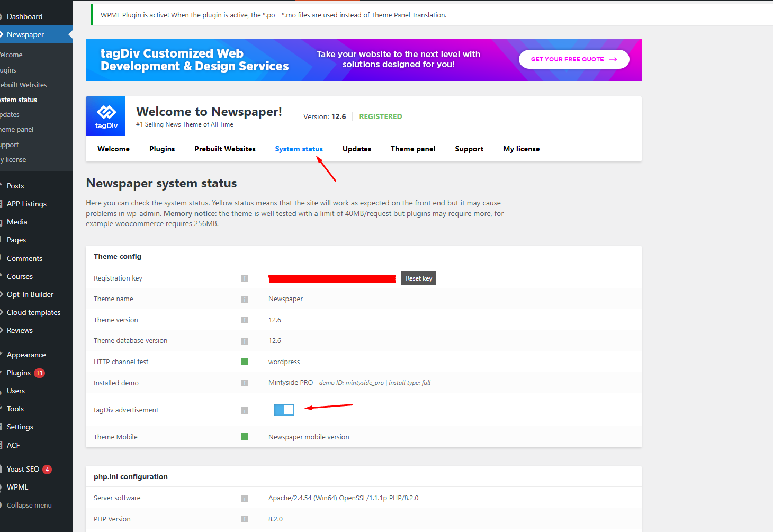The image size is (773, 532).
Task: Switch to the Prebuilt Websites tab
Action: (225, 149)
